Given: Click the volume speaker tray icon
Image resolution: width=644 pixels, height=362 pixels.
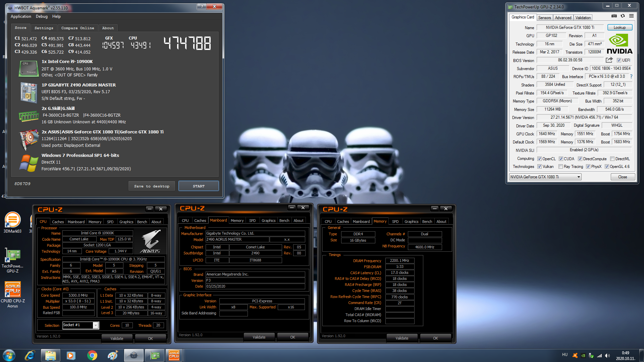Looking at the screenshot, I should point(607,356).
